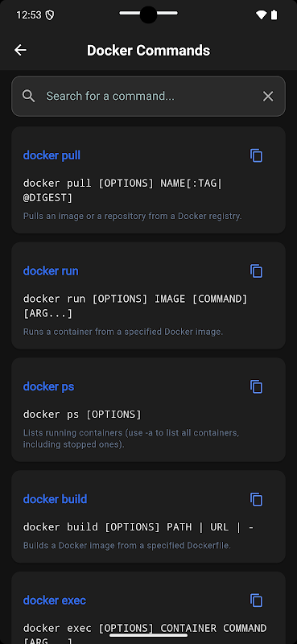Copy the docker pull command

(x=256, y=155)
